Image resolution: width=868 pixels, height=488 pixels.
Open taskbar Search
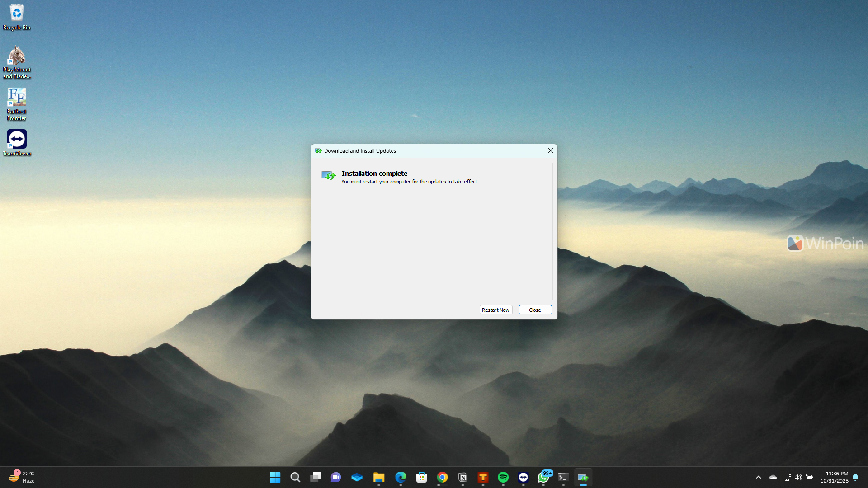coord(295,477)
